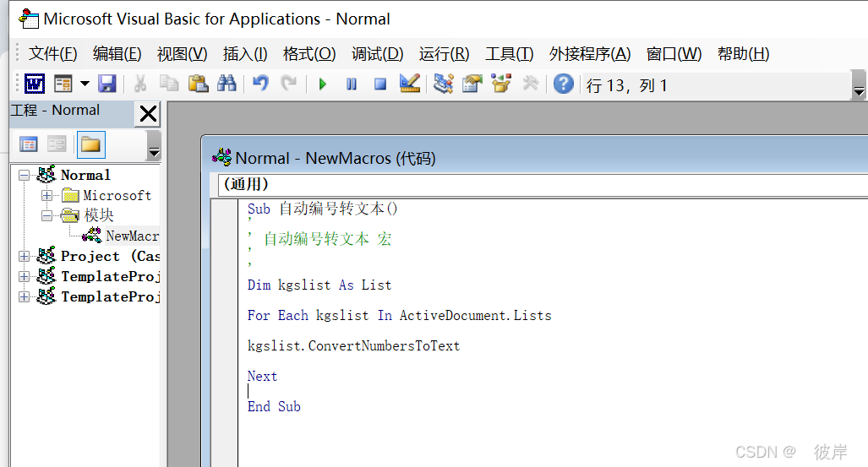Run the macro with the green play icon
The height and width of the screenshot is (467, 868).
tap(323, 84)
